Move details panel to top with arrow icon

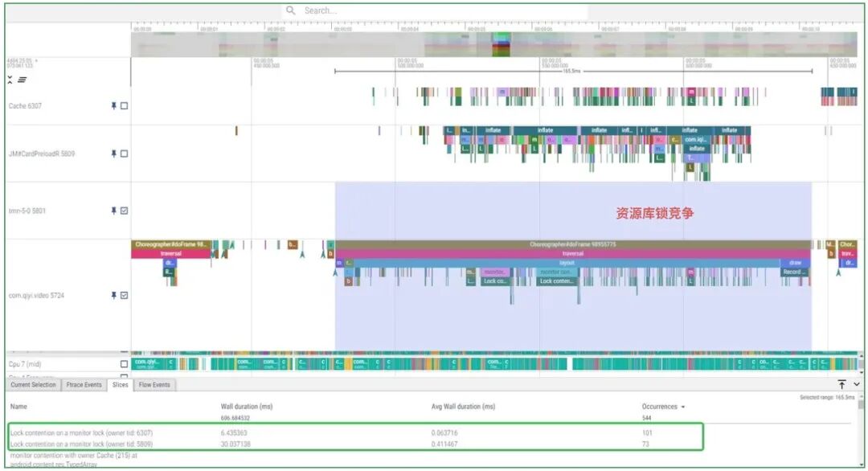(841, 384)
